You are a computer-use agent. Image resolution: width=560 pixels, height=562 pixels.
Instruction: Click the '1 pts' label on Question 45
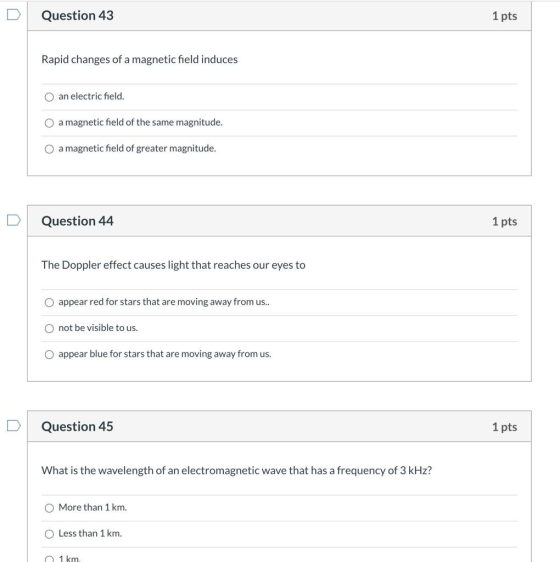click(x=504, y=427)
